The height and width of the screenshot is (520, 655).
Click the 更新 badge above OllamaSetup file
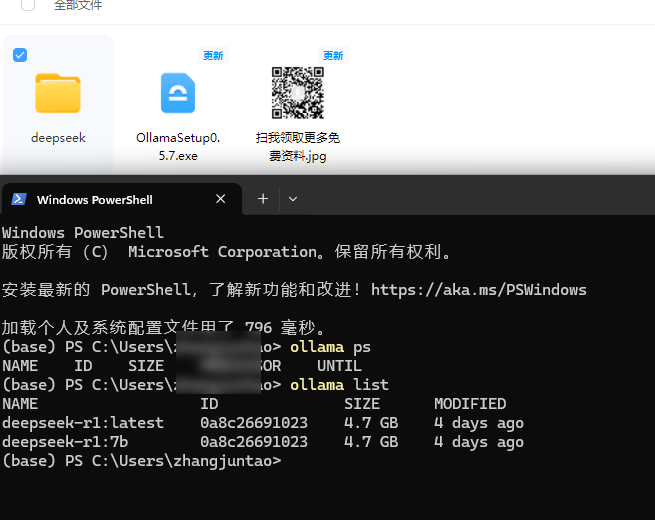tap(213, 56)
